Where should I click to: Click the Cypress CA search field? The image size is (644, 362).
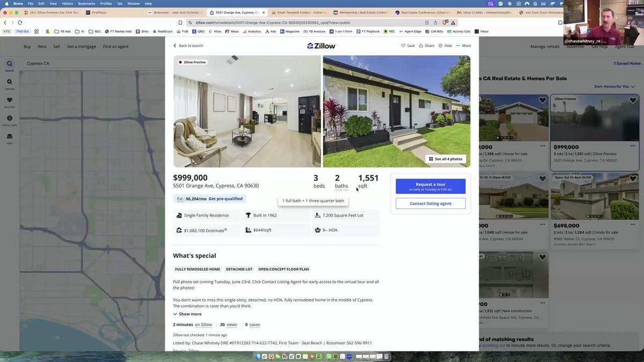[91, 63]
